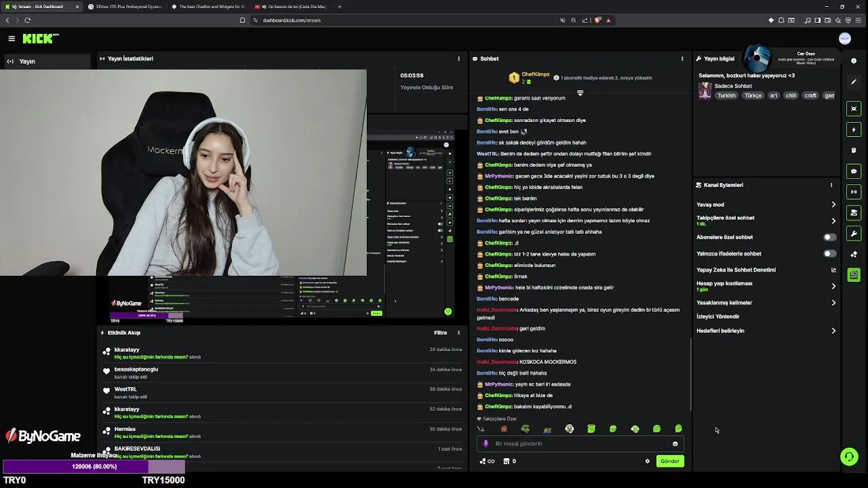Open Kanal Eylemleri three-dot menu
The width and height of the screenshot is (868, 488).
pos(831,185)
